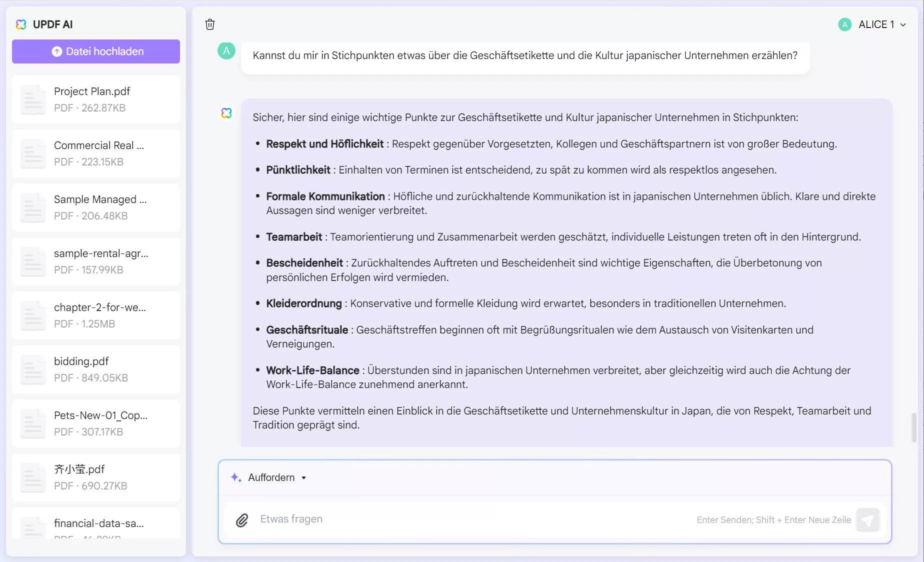This screenshot has height=562, width=924.
Task: Expand the Auffordern prompt dropdown
Action: pos(303,478)
